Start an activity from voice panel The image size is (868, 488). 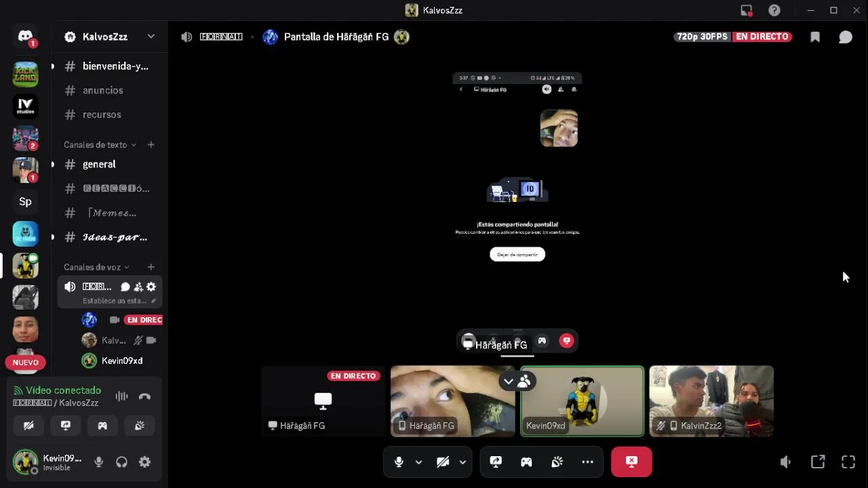[x=102, y=426]
